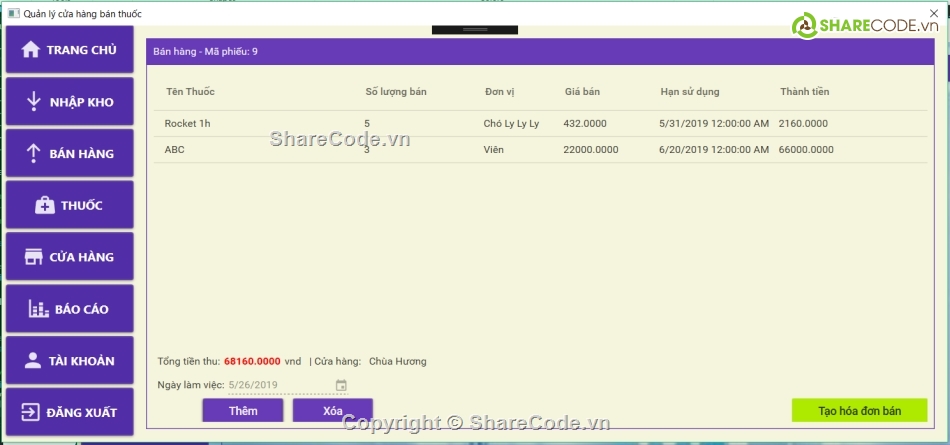
Task: Open the calendar picker for Ngày làm việc
Action: 341,385
